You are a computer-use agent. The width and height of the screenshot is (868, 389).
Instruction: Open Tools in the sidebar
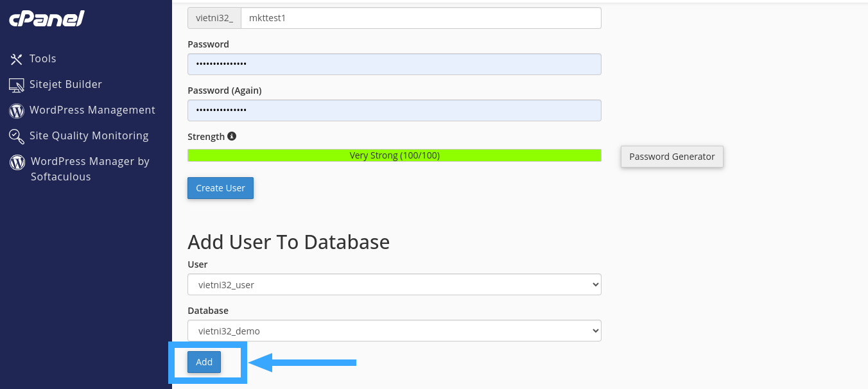[x=43, y=58]
